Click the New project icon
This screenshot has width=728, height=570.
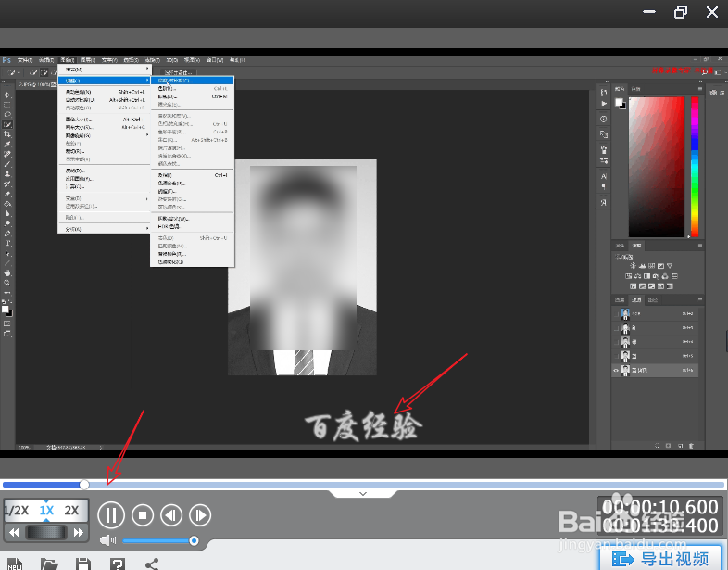point(15,564)
